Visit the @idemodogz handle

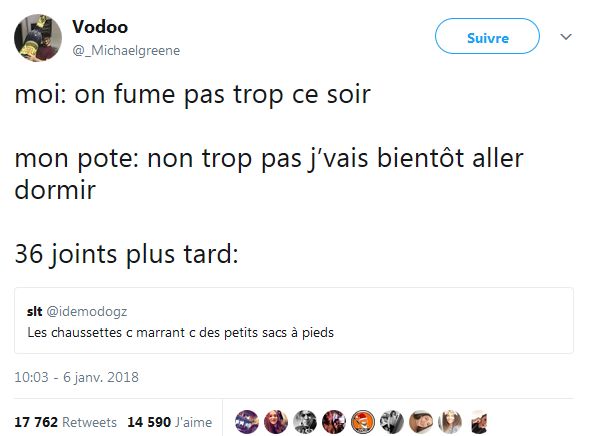[x=87, y=311]
